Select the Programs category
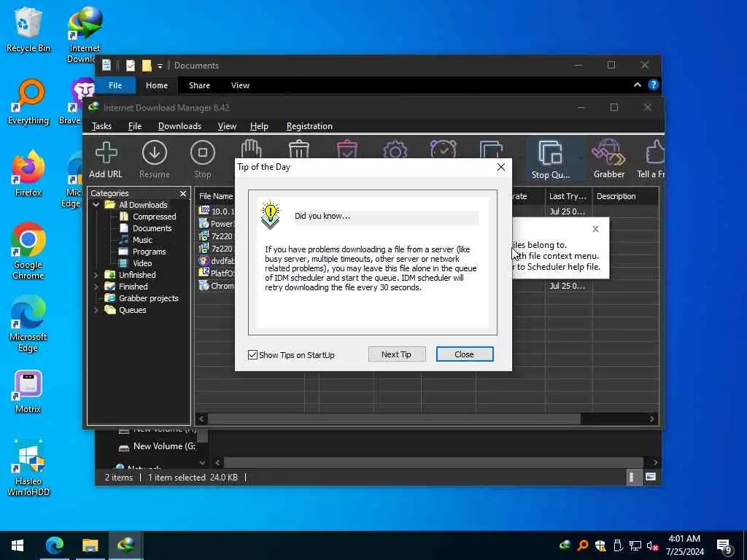Viewport: 747px width, 560px height. click(x=149, y=252)
